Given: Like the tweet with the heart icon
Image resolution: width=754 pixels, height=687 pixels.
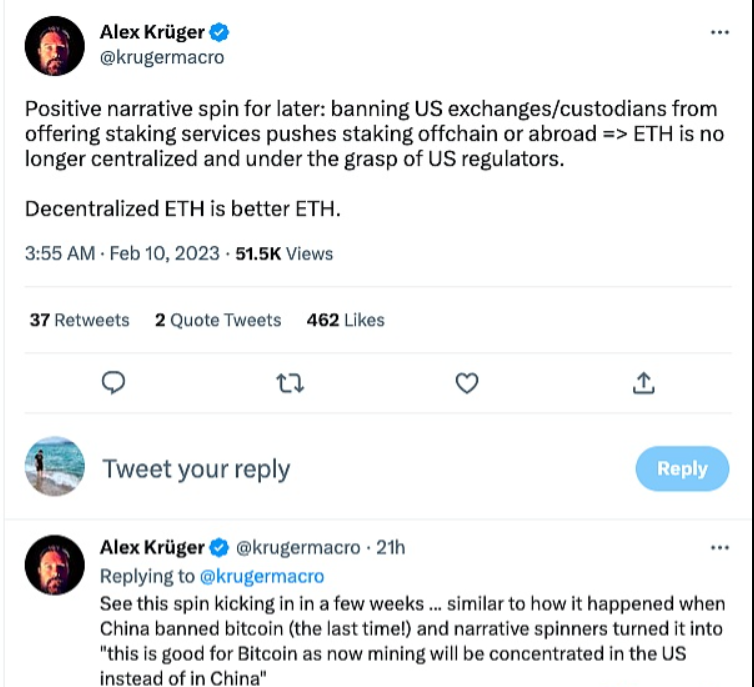Looking at the screenshot, I should [x=466, y=383].
